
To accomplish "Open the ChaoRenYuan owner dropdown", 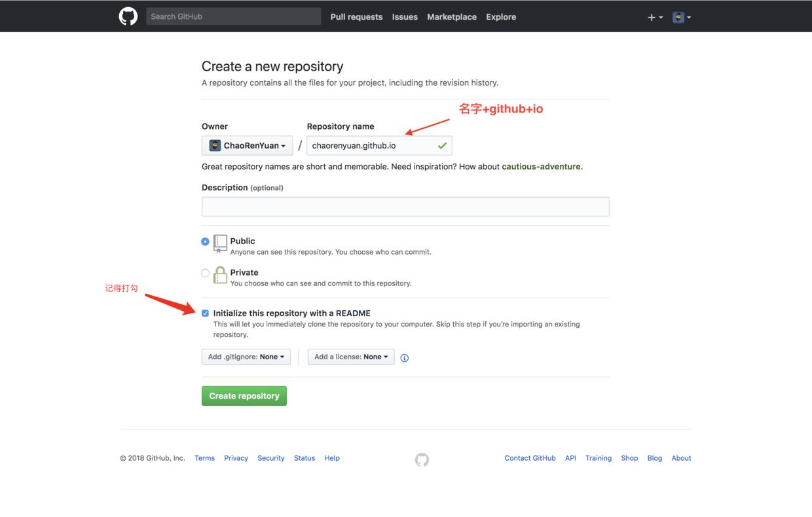I will click(248, 145).
